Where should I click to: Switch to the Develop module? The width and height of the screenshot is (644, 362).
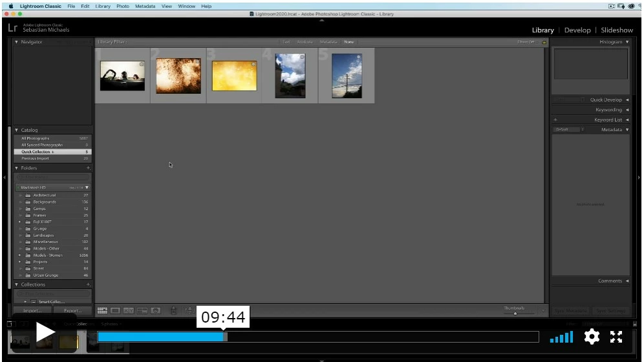pyautogui.click(x=577, y=30)
